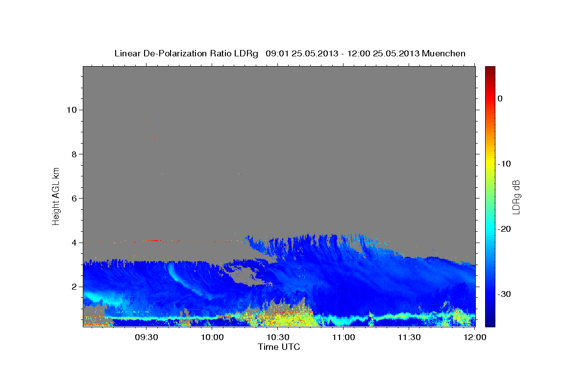Click the time tick label "12:00"
588x392 pixels.
[474, 337]
